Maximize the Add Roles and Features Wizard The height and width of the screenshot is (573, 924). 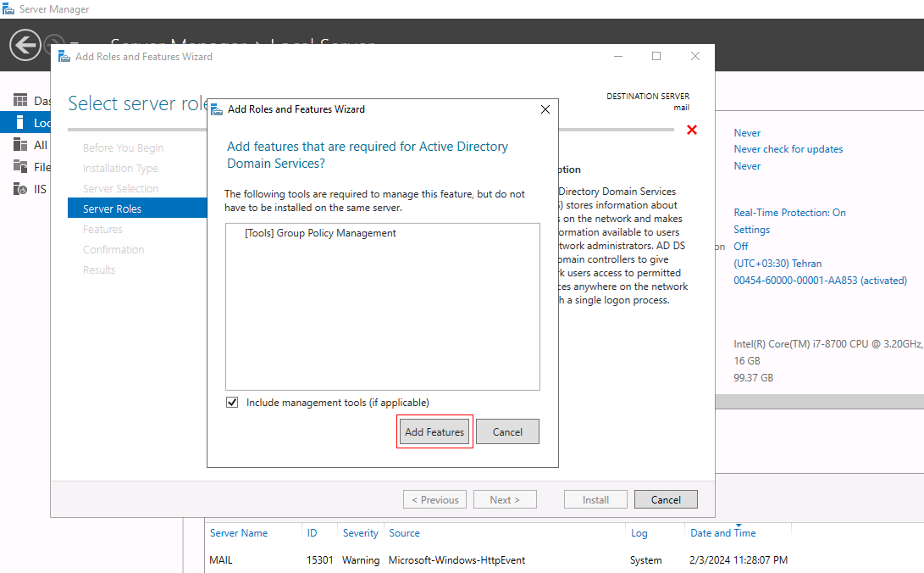point(656,57)
